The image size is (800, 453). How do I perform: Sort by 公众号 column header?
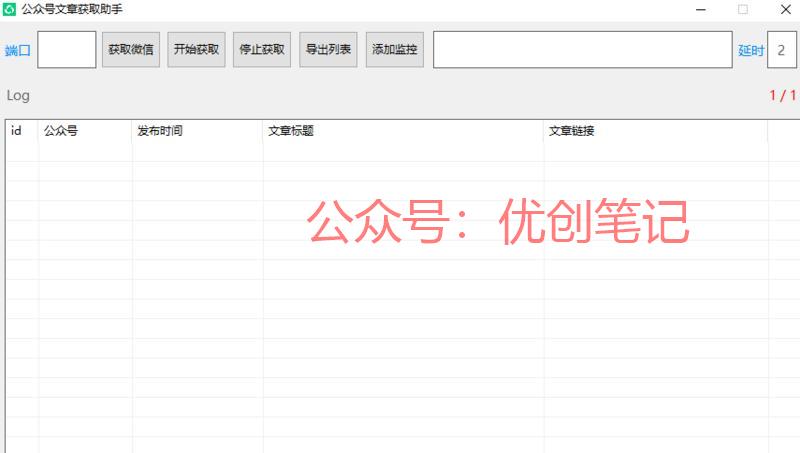coord(85,131)
